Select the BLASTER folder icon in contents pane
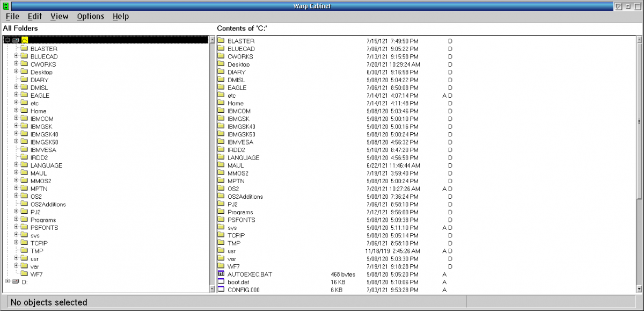Viewport: 644px width, 311px height. pyautogui.click(x=222, y=41)
